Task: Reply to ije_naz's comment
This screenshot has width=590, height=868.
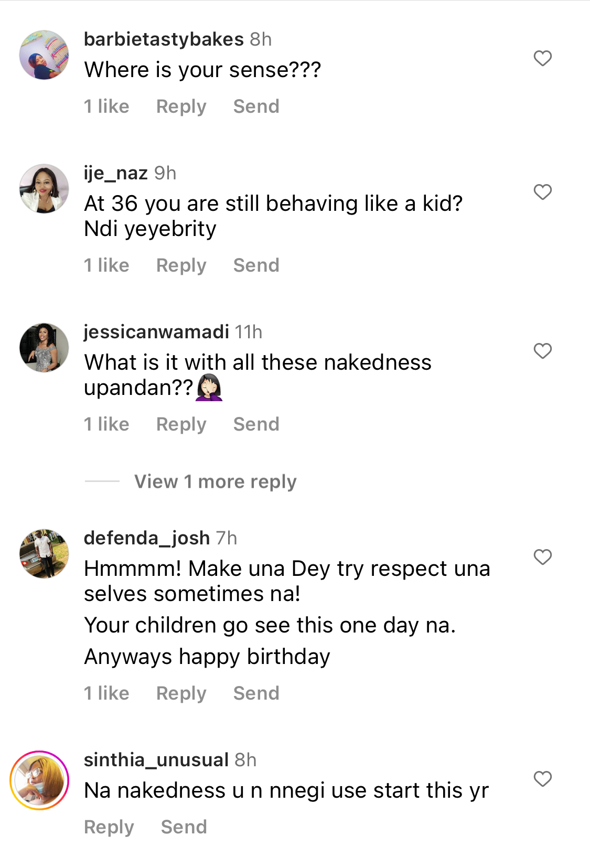Action: tap(181, 265)
